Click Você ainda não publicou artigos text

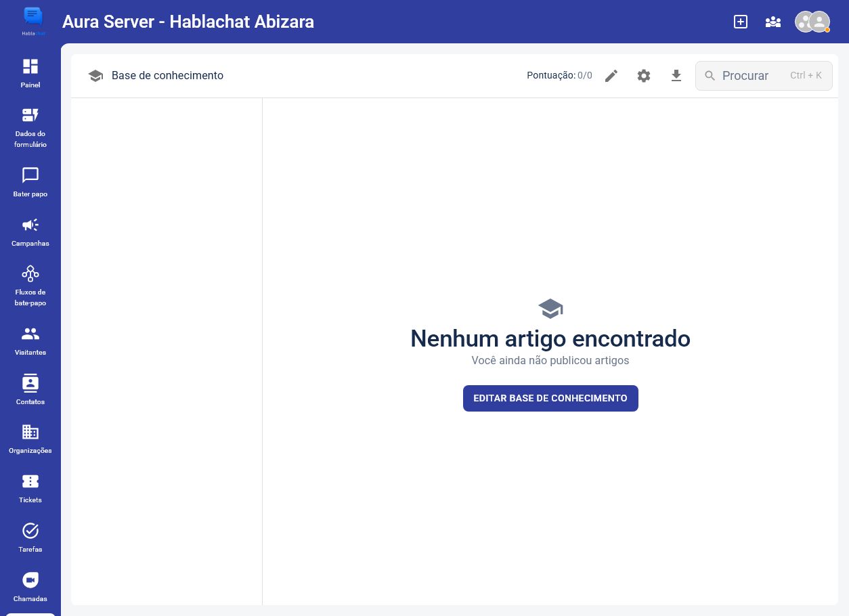click(550, 361)
